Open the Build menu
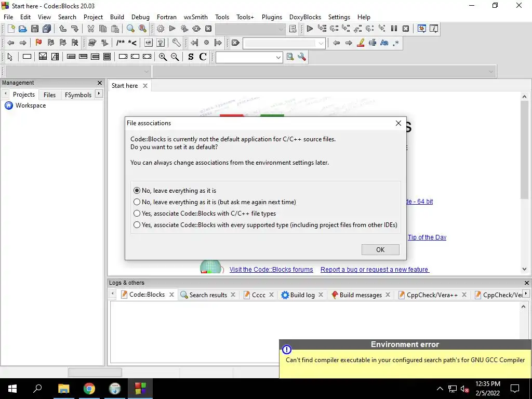Viewport: 532px width, 399px height. [x=117, y=17]
